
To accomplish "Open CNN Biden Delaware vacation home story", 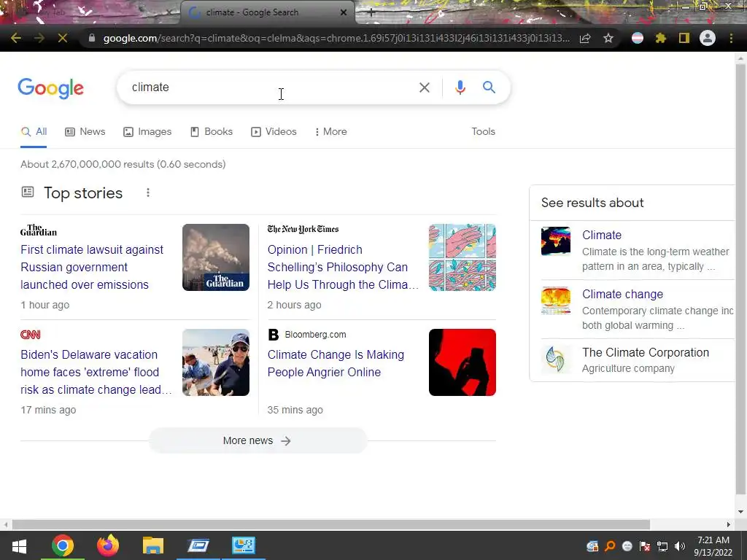I will (96, 373).
